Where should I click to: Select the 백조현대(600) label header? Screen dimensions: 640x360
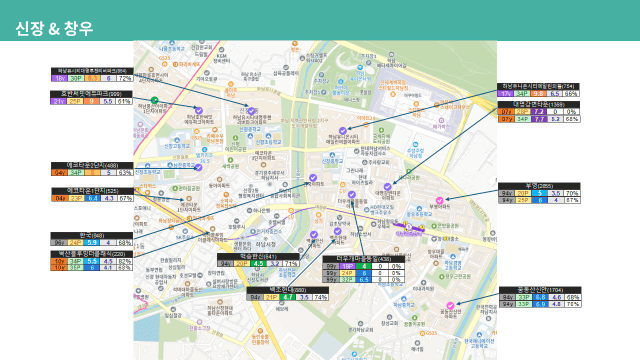pyautogui.click(x=287, y=290)
